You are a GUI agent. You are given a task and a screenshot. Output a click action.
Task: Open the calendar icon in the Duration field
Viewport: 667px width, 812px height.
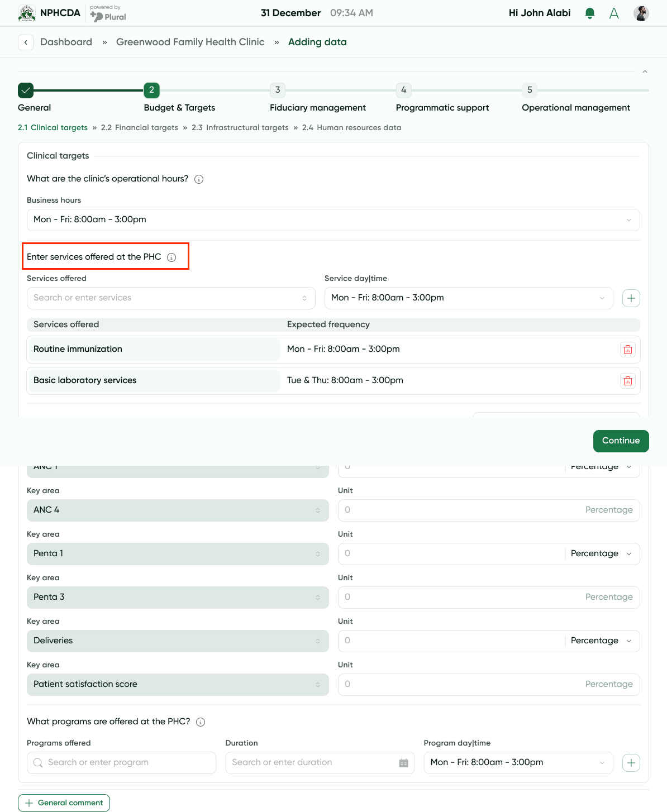tap(403, 762)
